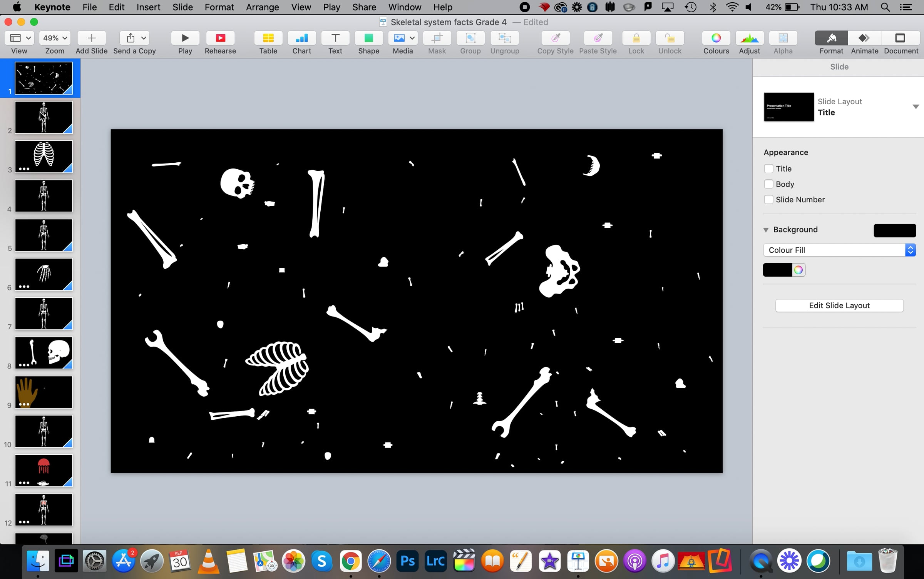Click the Add Slide button
This screenshot has height=579, width=924.
[91, 38]
